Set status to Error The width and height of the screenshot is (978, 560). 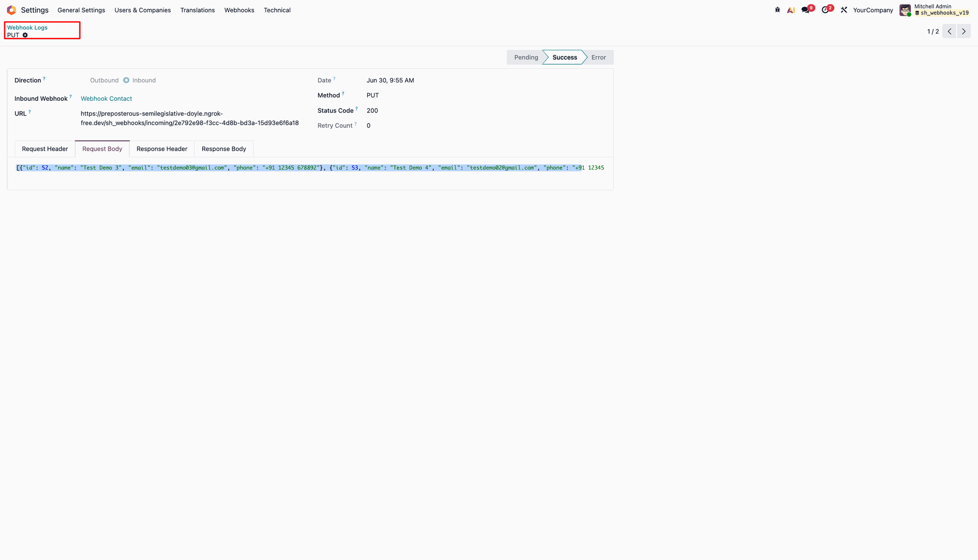pos(599,58)
